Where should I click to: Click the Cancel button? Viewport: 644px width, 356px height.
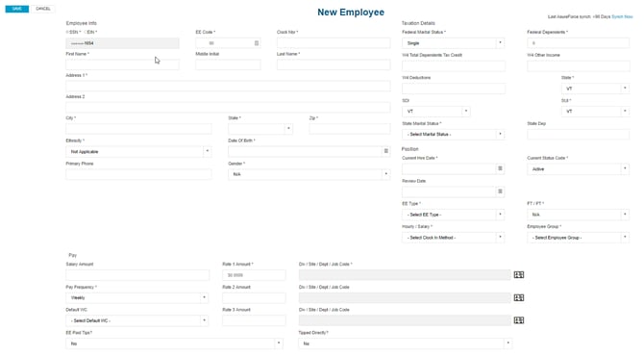[43, 9]
